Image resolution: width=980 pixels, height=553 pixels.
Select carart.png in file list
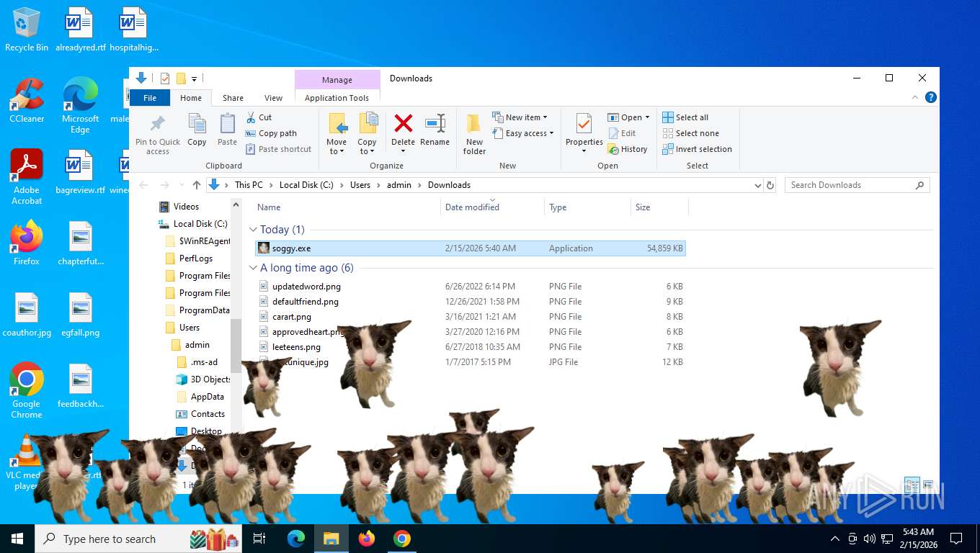[471, 317]
